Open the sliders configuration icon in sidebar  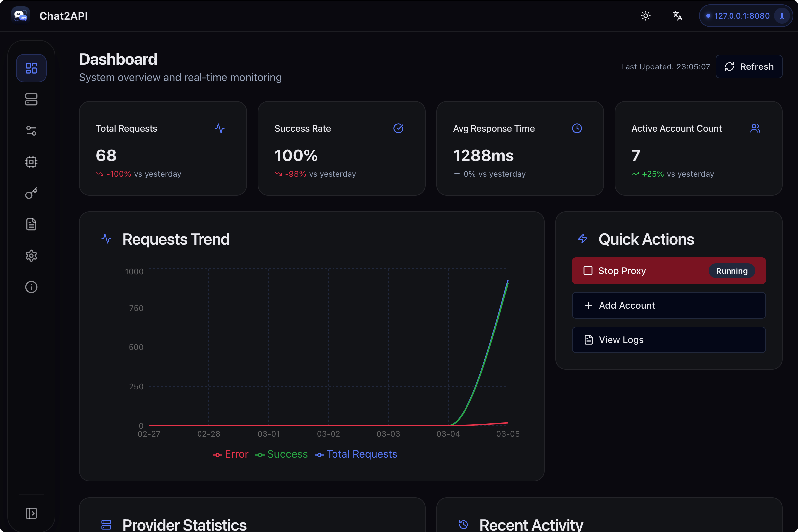(31, 131)
